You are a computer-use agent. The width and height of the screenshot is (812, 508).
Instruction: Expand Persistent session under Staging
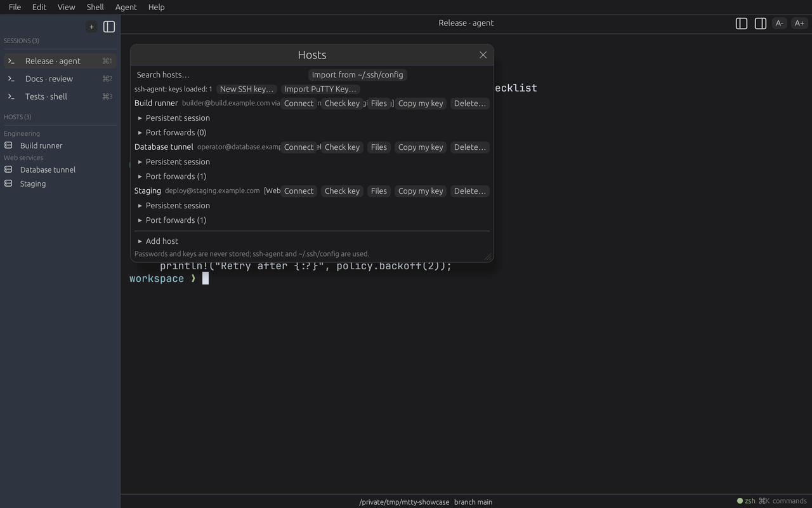173,206
